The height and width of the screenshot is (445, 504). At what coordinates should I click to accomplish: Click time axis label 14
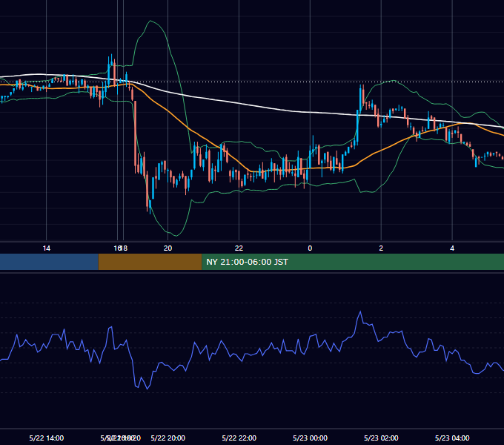point(47,248)
